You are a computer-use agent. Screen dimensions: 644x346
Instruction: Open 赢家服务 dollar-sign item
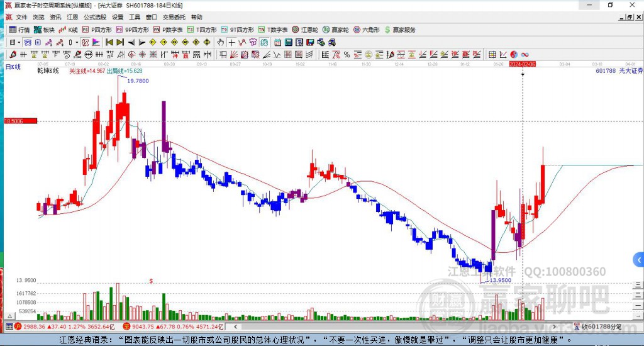[400, 30]
